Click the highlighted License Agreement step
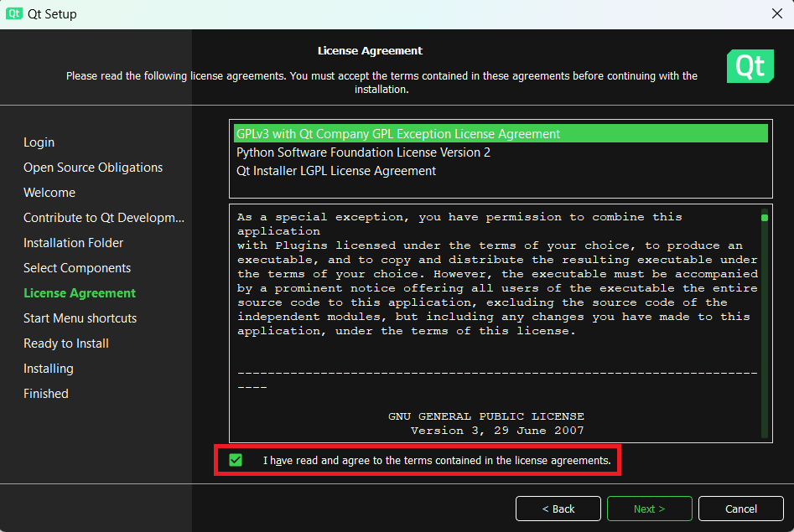 80,293
